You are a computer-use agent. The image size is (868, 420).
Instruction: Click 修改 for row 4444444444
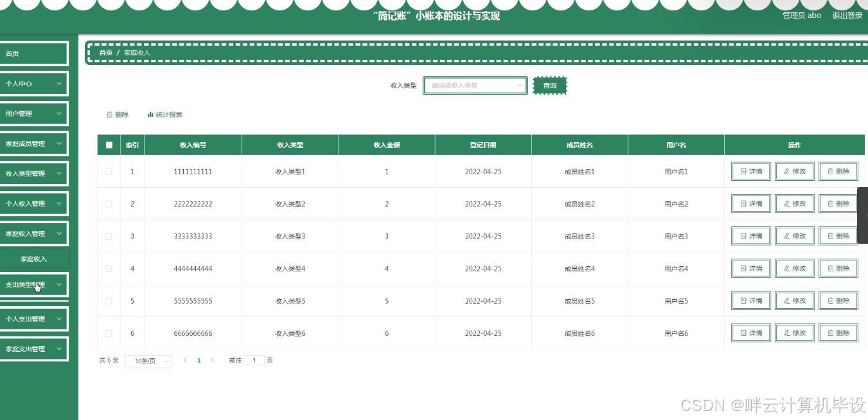pos(795,268)
